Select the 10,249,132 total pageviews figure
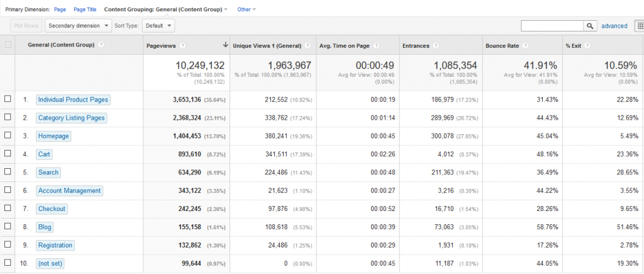Screen dimensions: 644x274 tap(200, 66)
